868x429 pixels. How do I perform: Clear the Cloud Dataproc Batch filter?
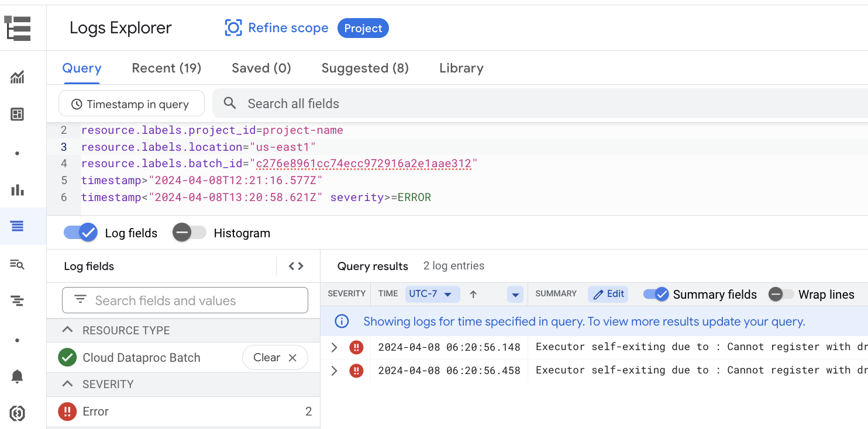[275, 357]
